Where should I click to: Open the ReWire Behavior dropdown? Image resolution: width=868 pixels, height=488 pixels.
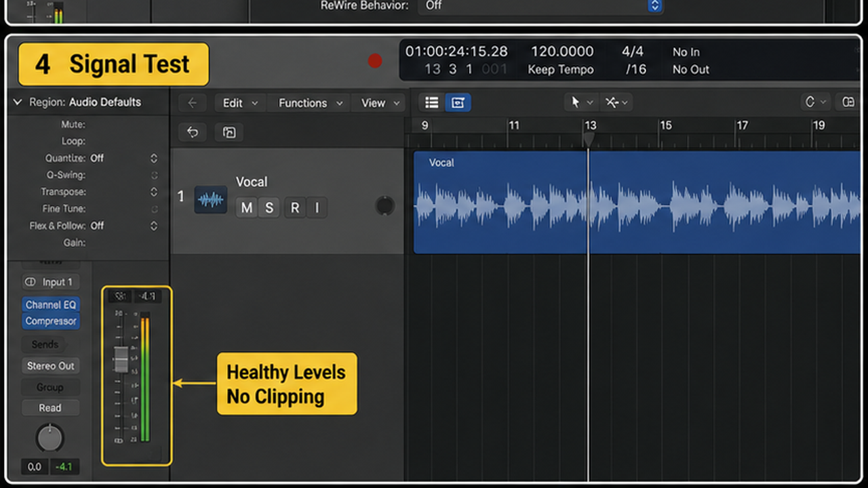[x=540, y=5]
